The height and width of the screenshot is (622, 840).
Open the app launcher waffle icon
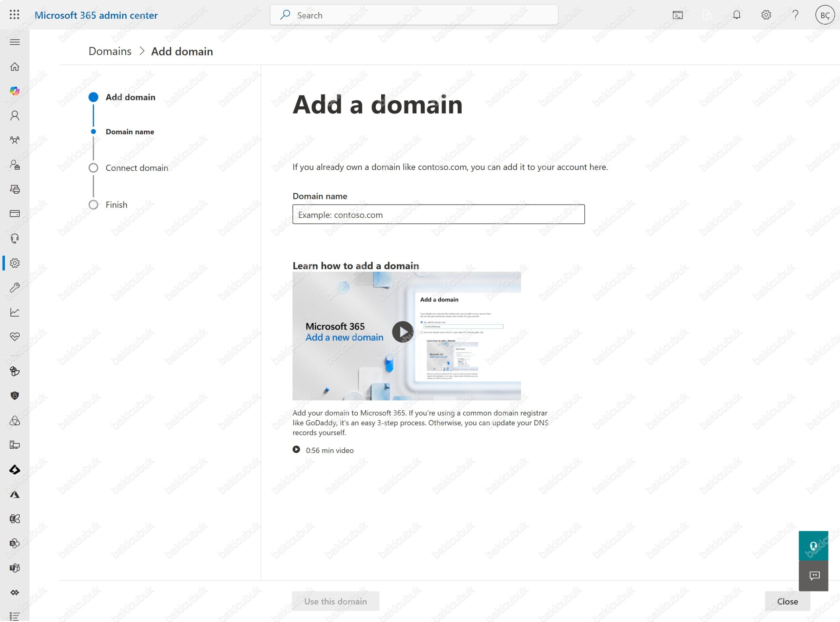point(14,15)
